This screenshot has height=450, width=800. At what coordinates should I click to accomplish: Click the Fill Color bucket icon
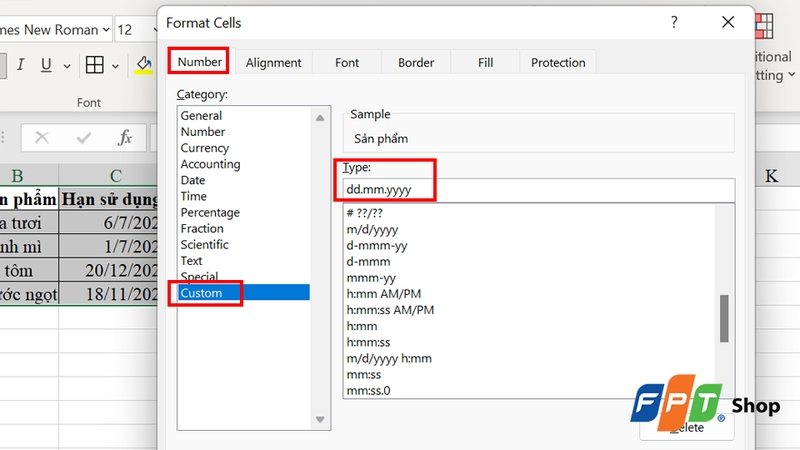coord(144,66)
